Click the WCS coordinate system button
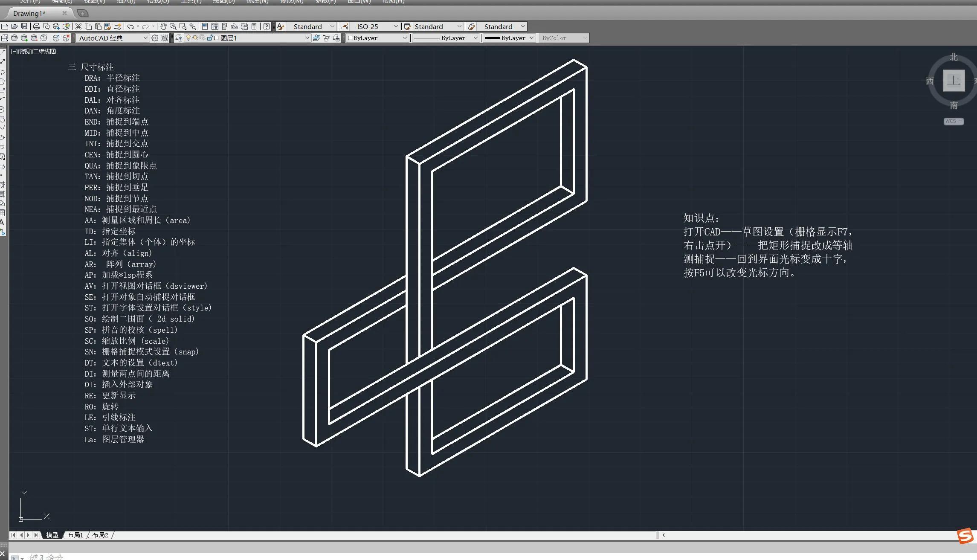 [x=953, y=121]
